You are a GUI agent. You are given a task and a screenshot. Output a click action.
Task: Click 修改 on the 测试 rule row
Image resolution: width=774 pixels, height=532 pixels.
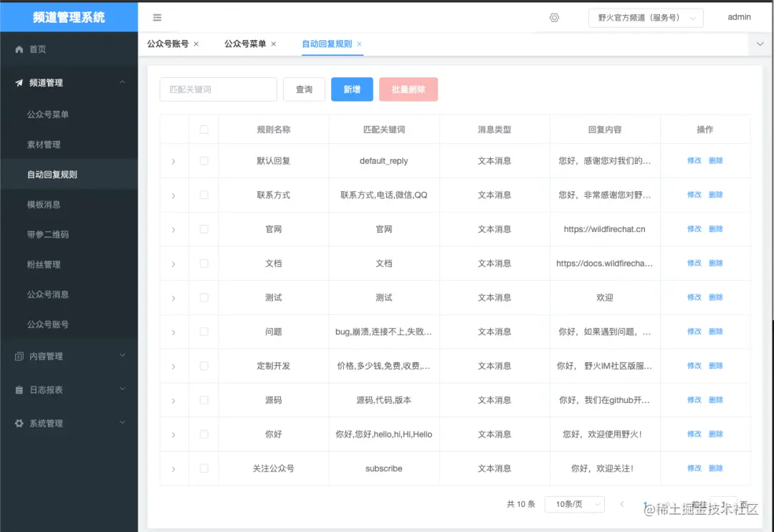(x=693, y=297)
